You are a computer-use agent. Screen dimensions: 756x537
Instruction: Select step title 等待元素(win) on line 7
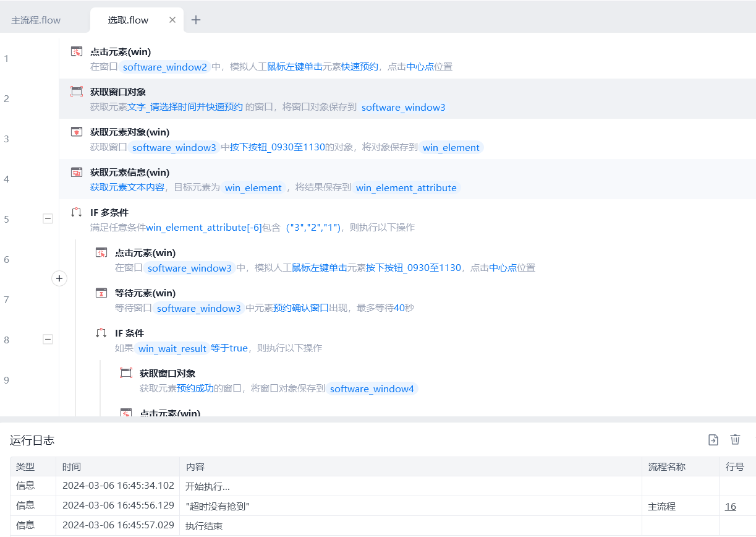145,293
